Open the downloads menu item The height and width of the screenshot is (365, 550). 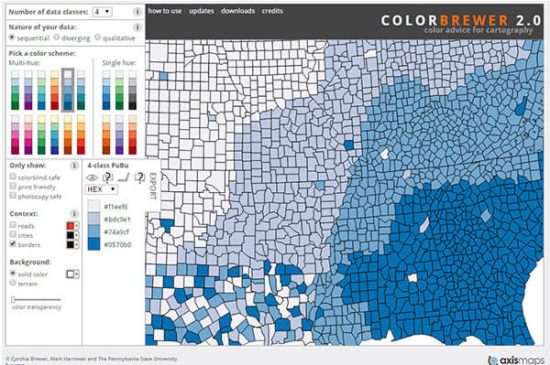tap(238, 11)
